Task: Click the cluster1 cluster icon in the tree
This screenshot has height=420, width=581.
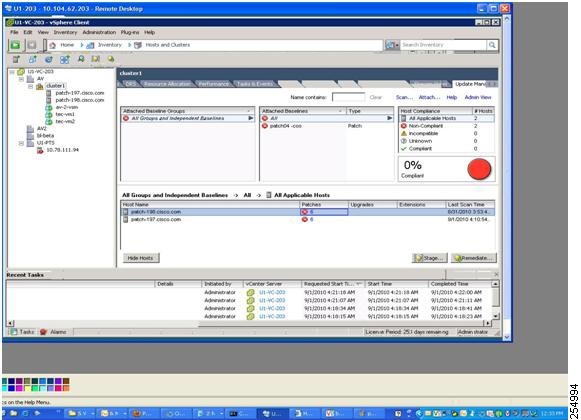Action: [40, 86]
